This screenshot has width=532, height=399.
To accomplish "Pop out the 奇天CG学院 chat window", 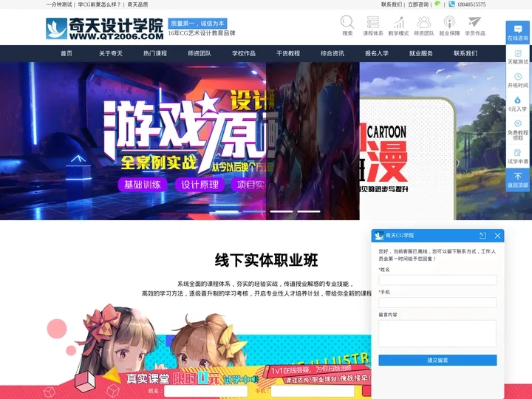I will (482, 236).
